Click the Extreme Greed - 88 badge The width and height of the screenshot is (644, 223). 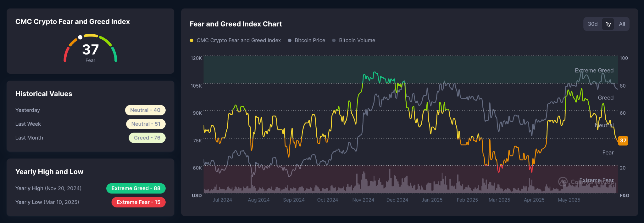click(136, 188)
